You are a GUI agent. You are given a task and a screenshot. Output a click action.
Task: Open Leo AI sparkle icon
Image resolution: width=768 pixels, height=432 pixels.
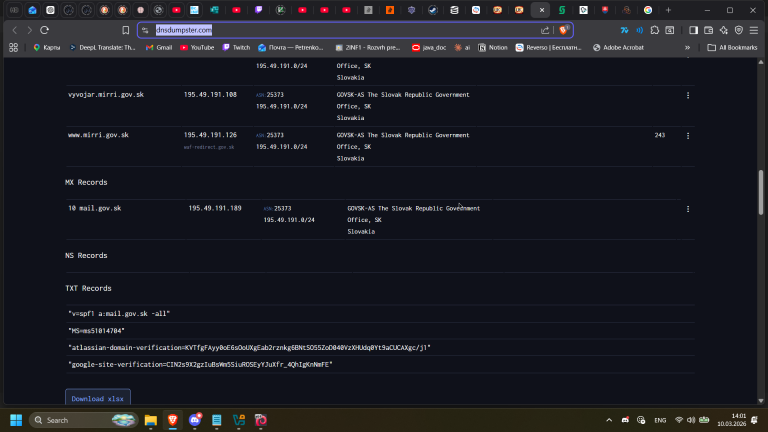pyautogui.click(x=723, y=30)
